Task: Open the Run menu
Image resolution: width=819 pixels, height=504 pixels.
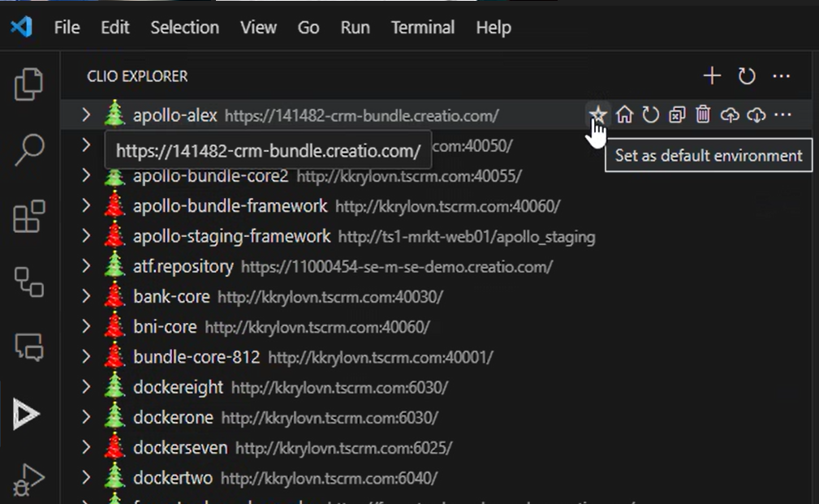Action: pyautogui.click(x=356, y=27)
